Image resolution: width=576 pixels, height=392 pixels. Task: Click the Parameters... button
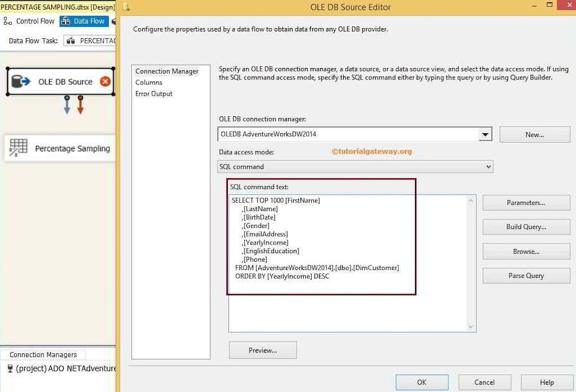pos(526,203)
